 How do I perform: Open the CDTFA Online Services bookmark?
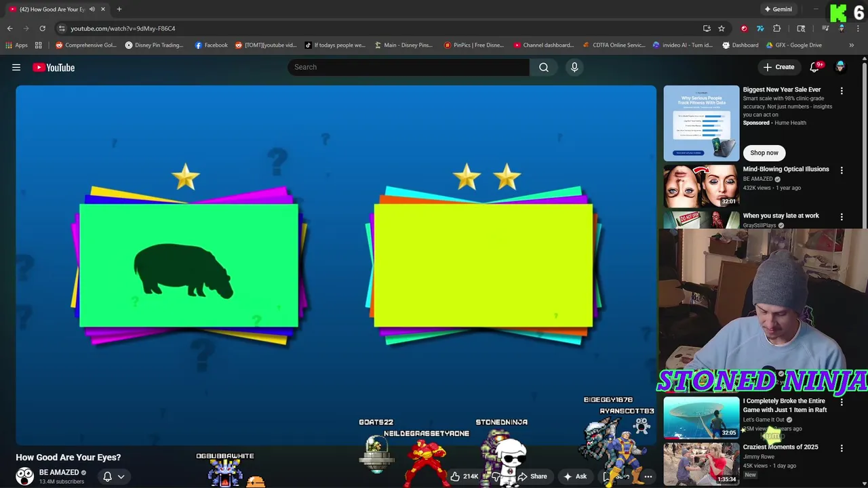[x=614, y=45]
